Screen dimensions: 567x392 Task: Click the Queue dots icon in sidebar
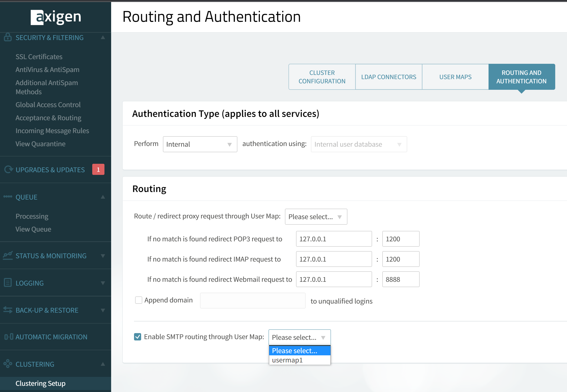8,197
